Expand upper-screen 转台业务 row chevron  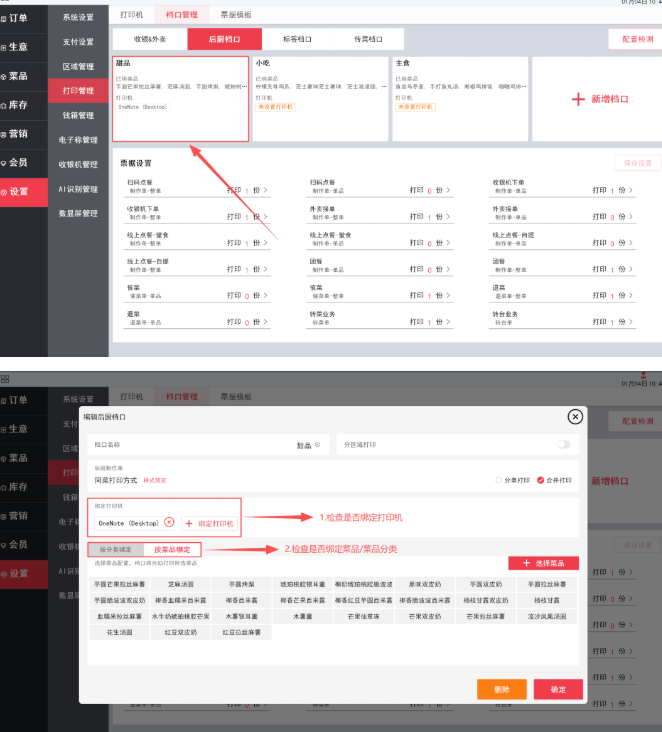click(x=631, y=322)
